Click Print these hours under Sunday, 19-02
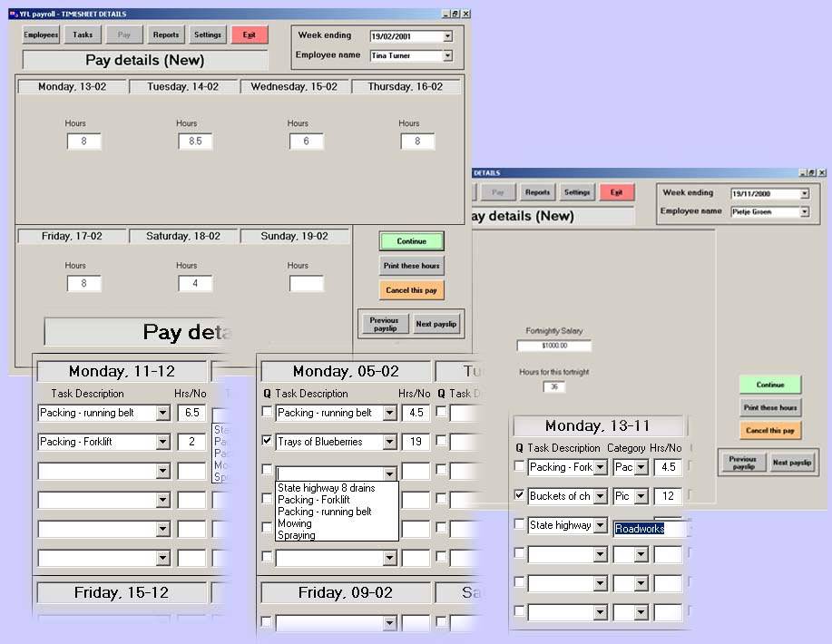The image size is (832, 644). pyautogui.click(x=412, y=266)
